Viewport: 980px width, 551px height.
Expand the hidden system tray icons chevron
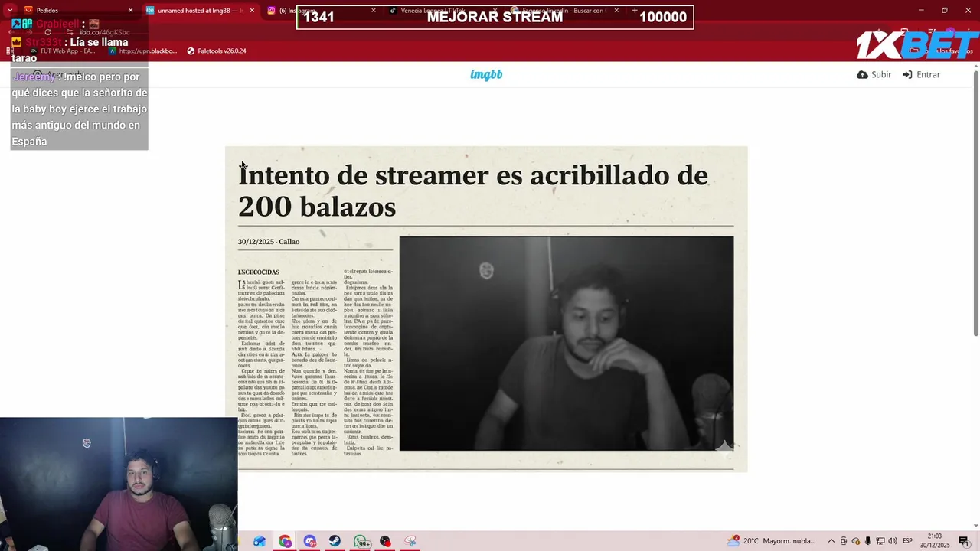(x=832, y=541)
